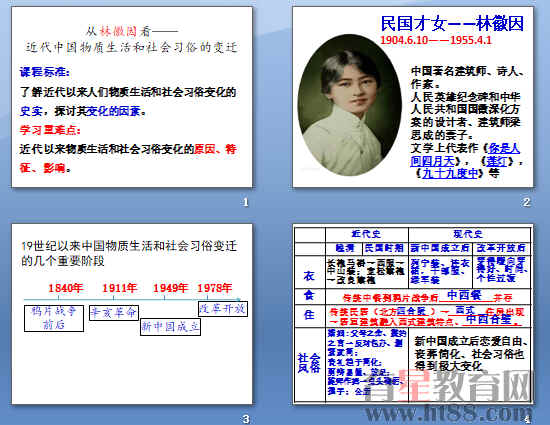The width and height of the screenshot is (550, 425).
Task: Select slide 2 thumbnail titled 民国才女
Action: point(413,97)
